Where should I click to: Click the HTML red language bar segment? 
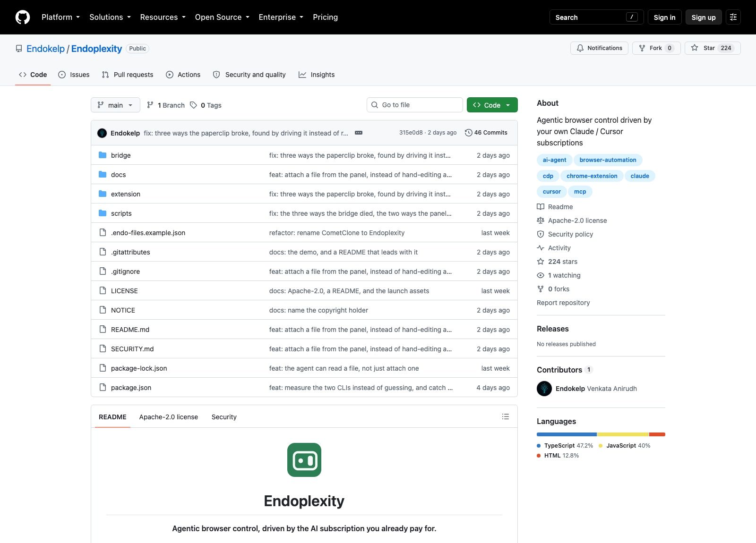click(657, 434)
